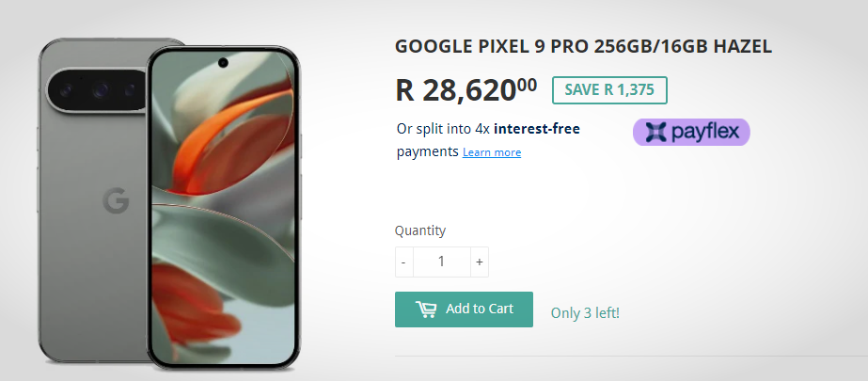Click the SAVE R 1,375 badge
868x381 pixels.
(x=609, y=89)
